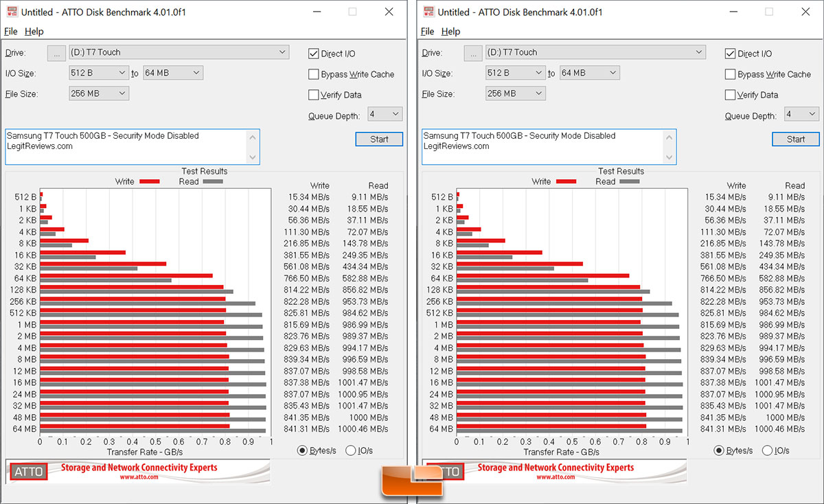Enable Bypass Write Cache in the right window
The height and width of the screenshot is (504, 824).
(731, 74)
